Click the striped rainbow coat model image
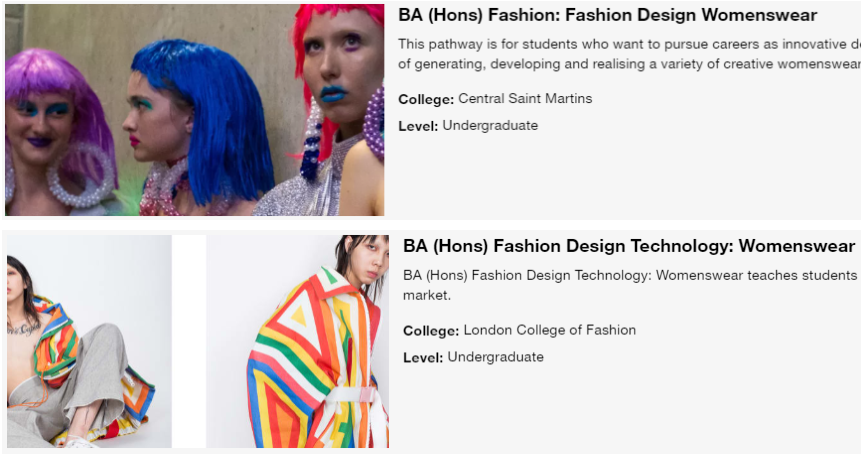Screen dimensions: 861x454 298,341
